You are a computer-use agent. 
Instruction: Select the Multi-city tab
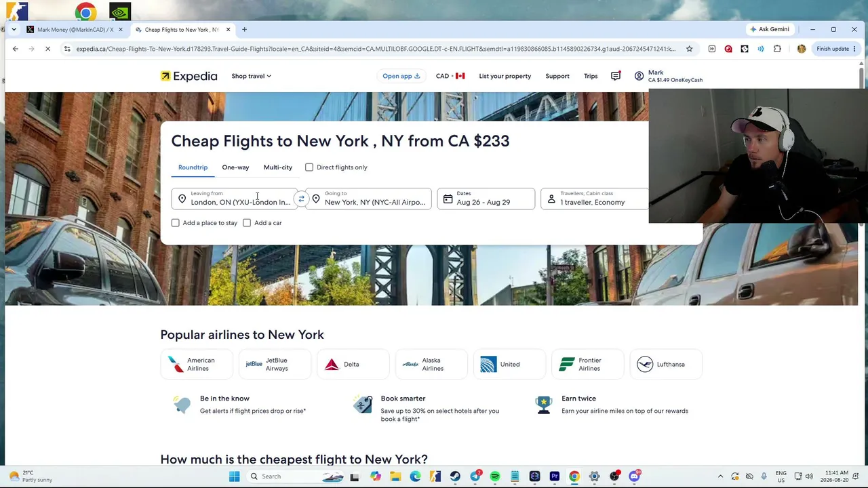pyautogui.click(x=278, y=167)
